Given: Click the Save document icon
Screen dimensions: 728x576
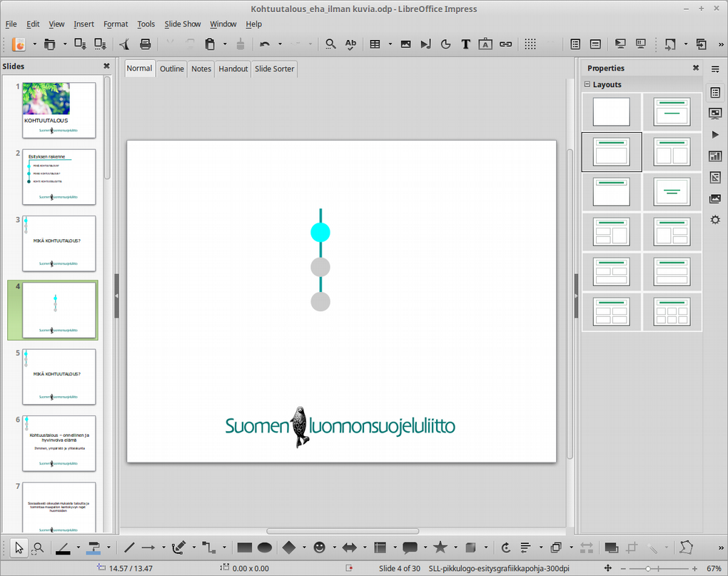Looking at the screenshot, I should coord(80,44).
